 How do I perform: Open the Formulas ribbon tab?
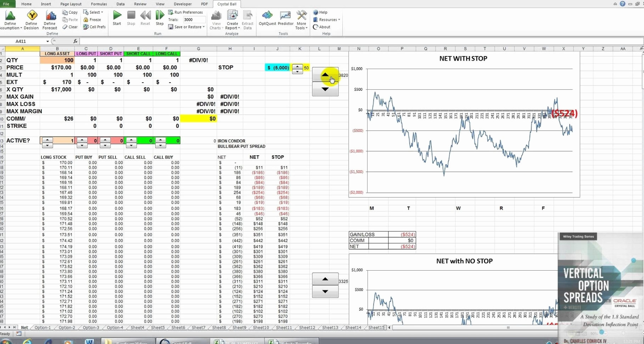[99, 4]
